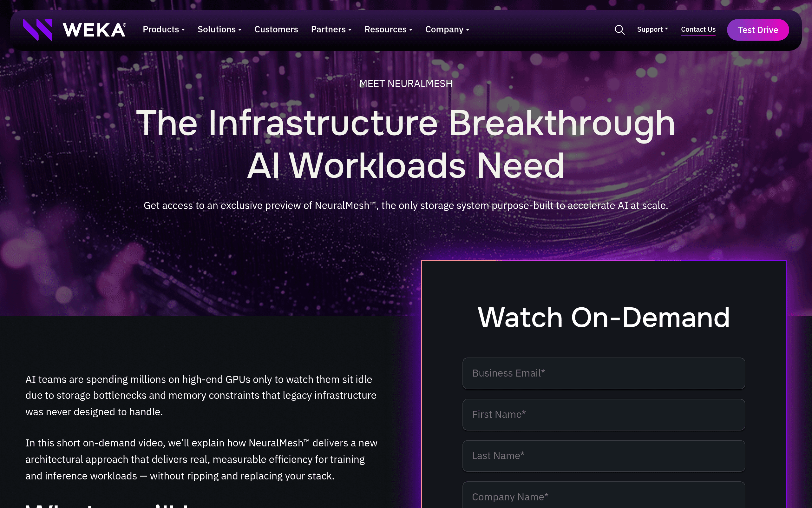
Task: Click the Watch On-Demand heading
Action: click(x=603, y=317)
